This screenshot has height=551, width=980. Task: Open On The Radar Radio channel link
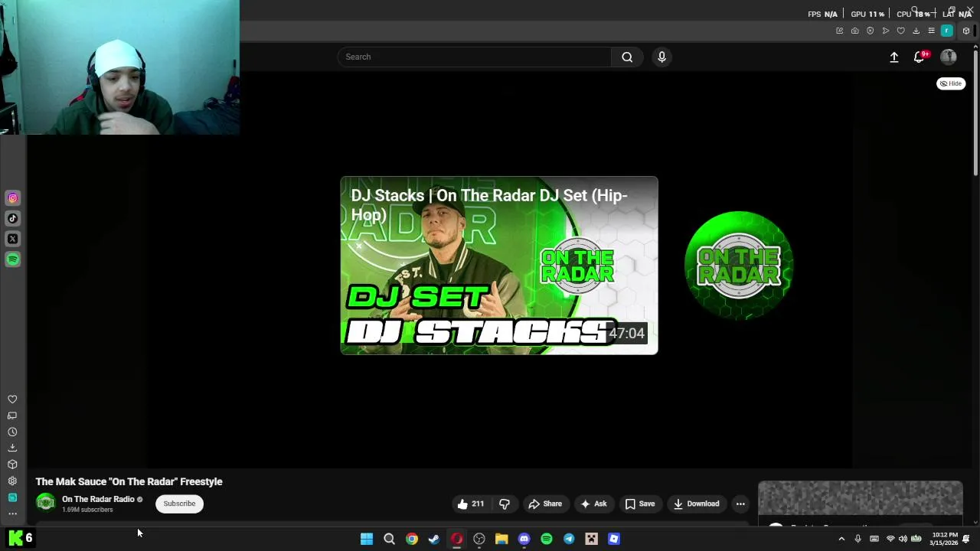(98, 499)
